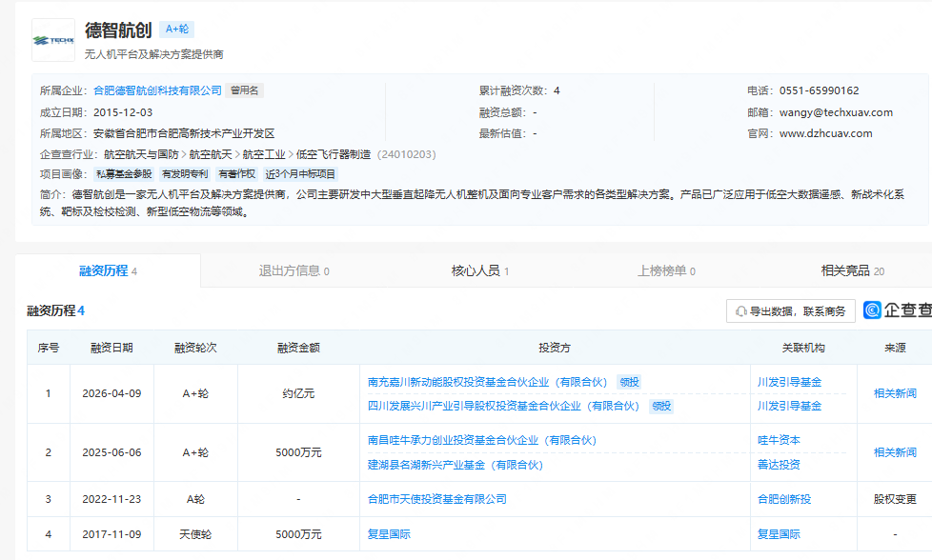Click the 航空航天与国防 industry link

pos(141,153)
